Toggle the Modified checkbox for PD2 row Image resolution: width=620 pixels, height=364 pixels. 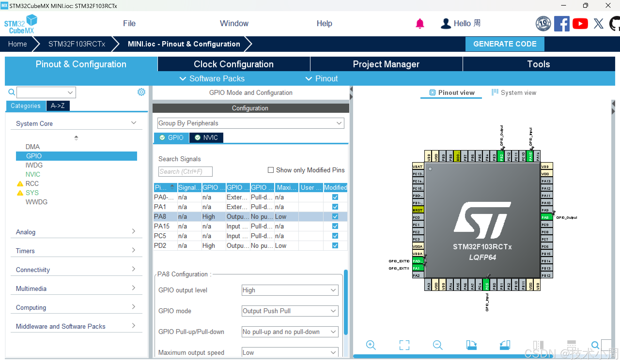pos(335,245)
